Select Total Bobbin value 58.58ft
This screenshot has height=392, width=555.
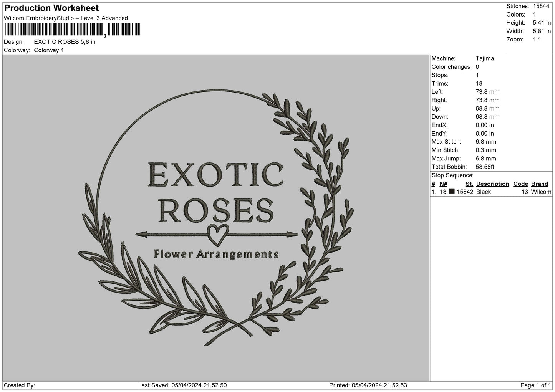485,167
